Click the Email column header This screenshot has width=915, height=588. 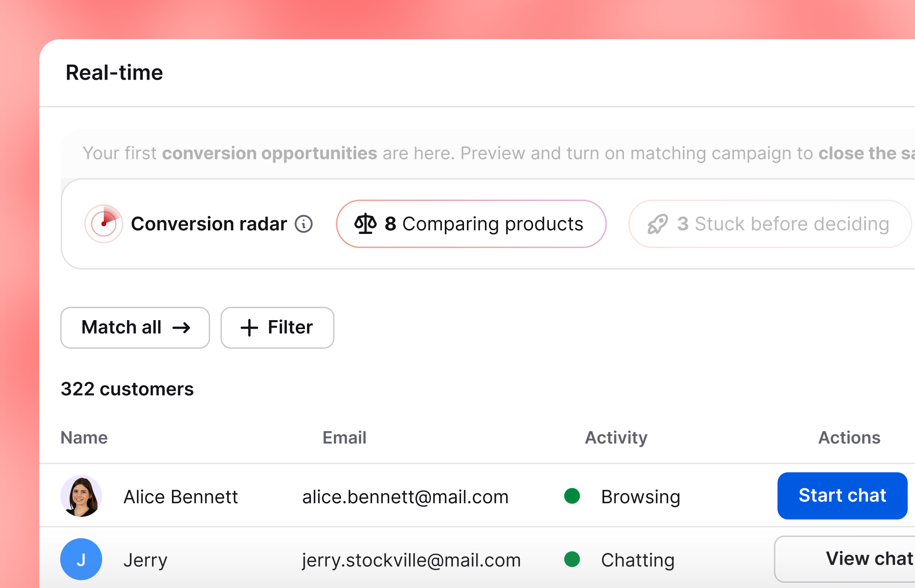click(344, 438)
